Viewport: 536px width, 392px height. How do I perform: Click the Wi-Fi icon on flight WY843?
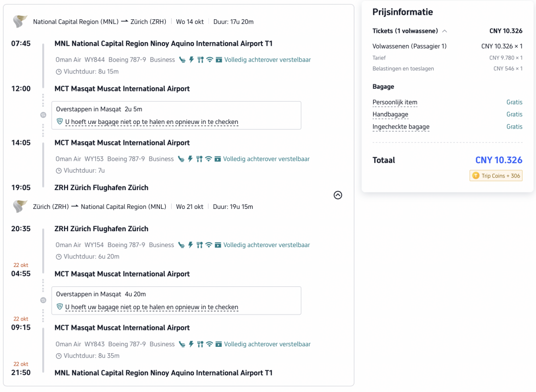209,344
